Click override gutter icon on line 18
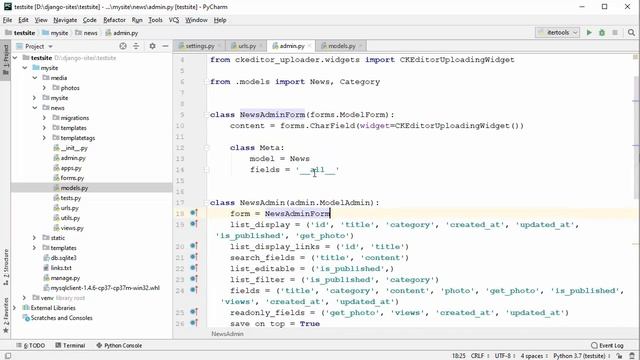The width and height of the screenshot is (640, 360). tap(194, 213)
